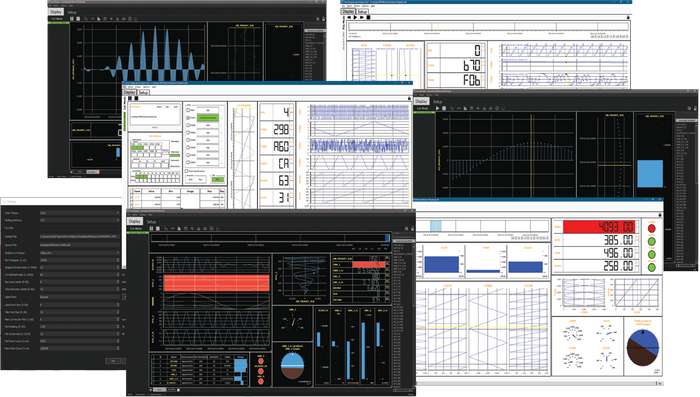The height and width of the screenshot is (397, 700).
Task: Click the stop icon in the top-right light window
Action: tap(368, 17)
